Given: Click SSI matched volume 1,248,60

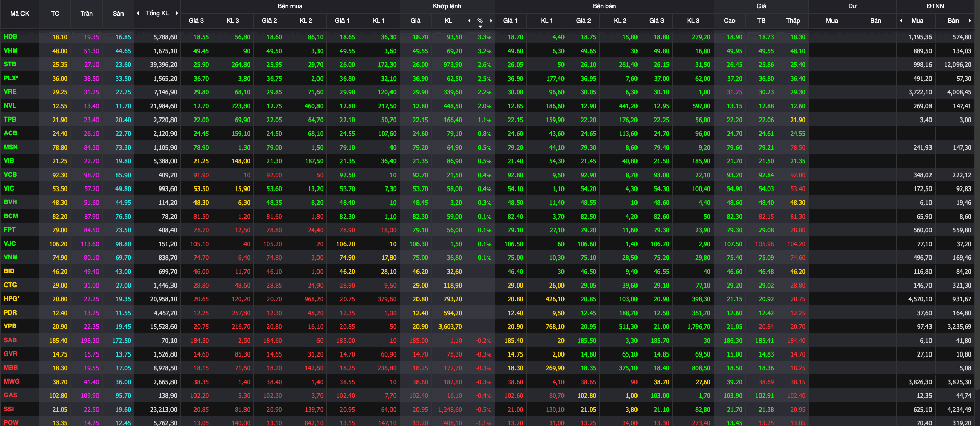Looking at the screenshot, I should (x=450, y=410).
